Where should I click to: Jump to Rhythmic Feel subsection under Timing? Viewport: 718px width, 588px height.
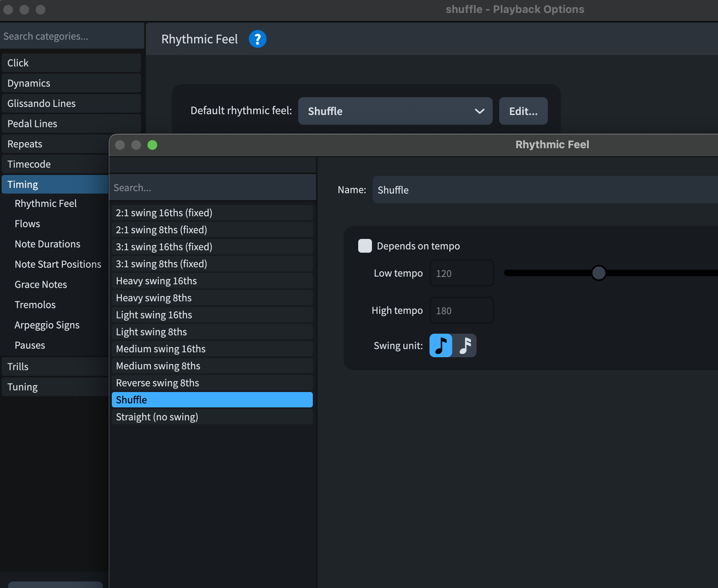46,203
